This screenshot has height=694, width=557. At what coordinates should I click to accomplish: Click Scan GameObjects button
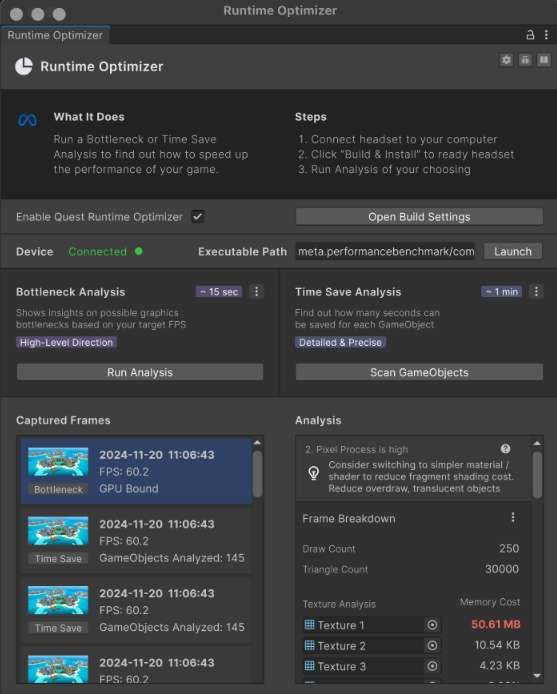tap(419, 372)
